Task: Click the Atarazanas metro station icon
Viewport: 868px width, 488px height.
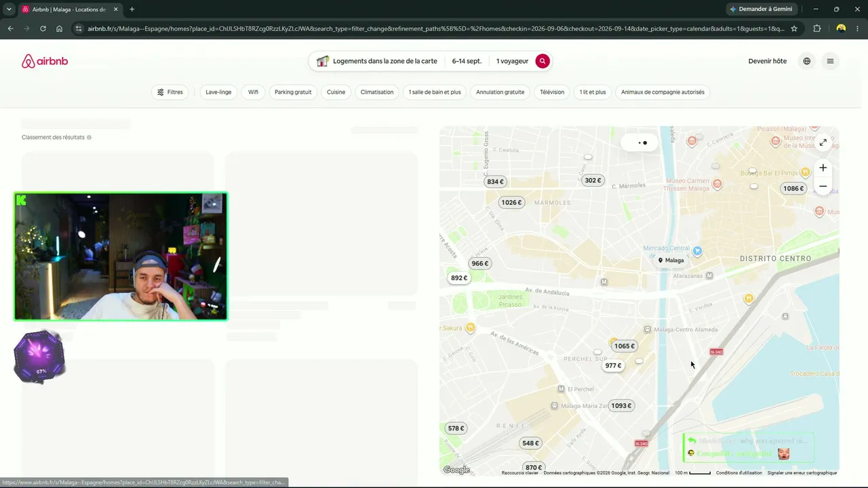Action: click(x=709, y=276)
